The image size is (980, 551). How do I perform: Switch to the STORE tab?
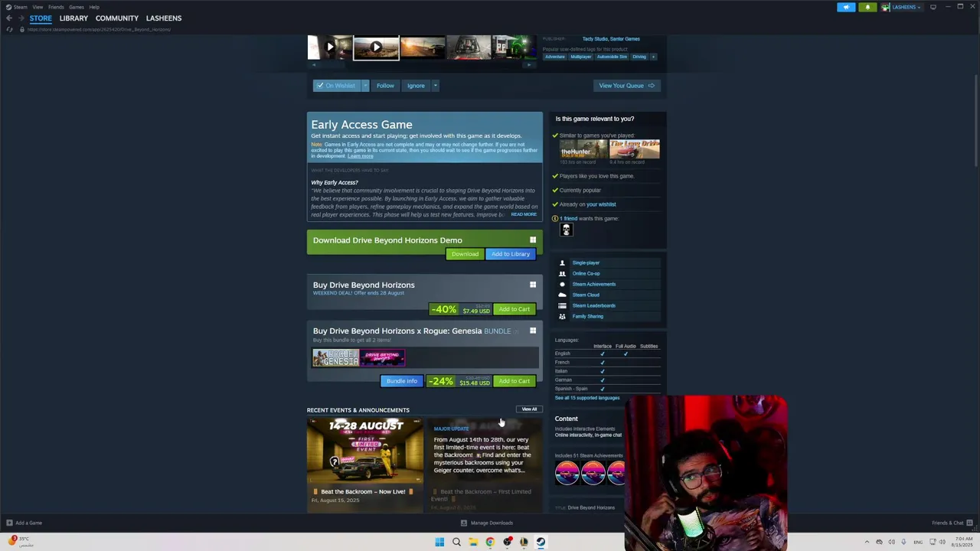coord(41,18)
